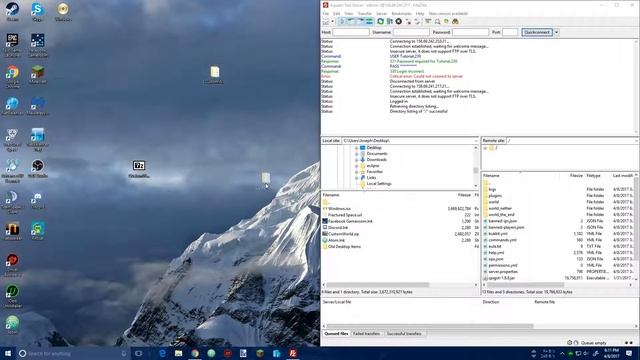Click the binoculars file search icon

coord(455,21)
